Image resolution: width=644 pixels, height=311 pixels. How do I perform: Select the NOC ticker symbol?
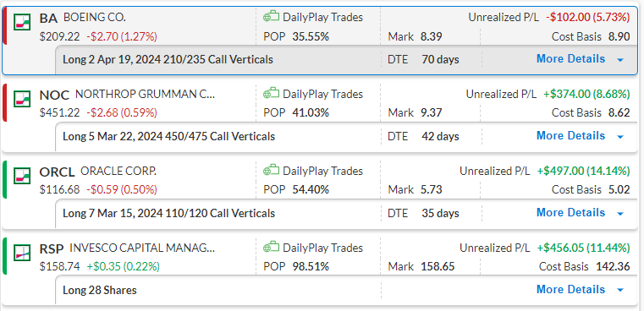pyautogui.click(x=54, y=95)
